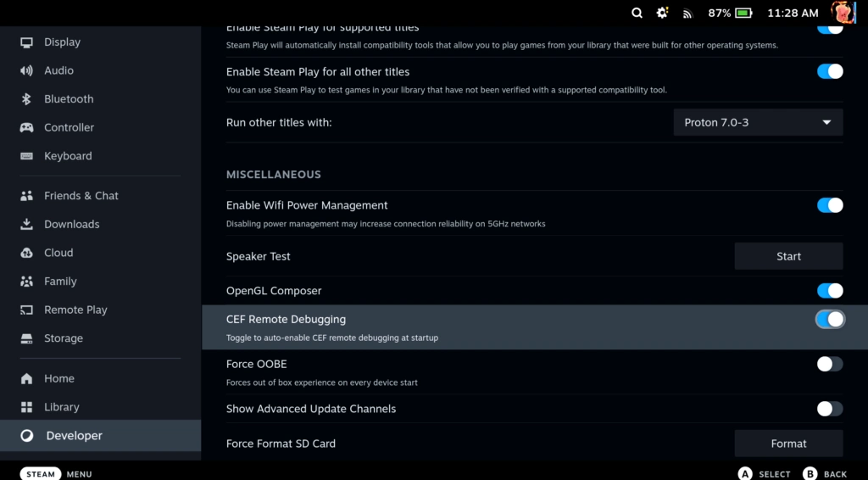The width and height of the screenshot is (868, 480).
Task: Turn on Force OOBE switch
Action: click(830, 365)
